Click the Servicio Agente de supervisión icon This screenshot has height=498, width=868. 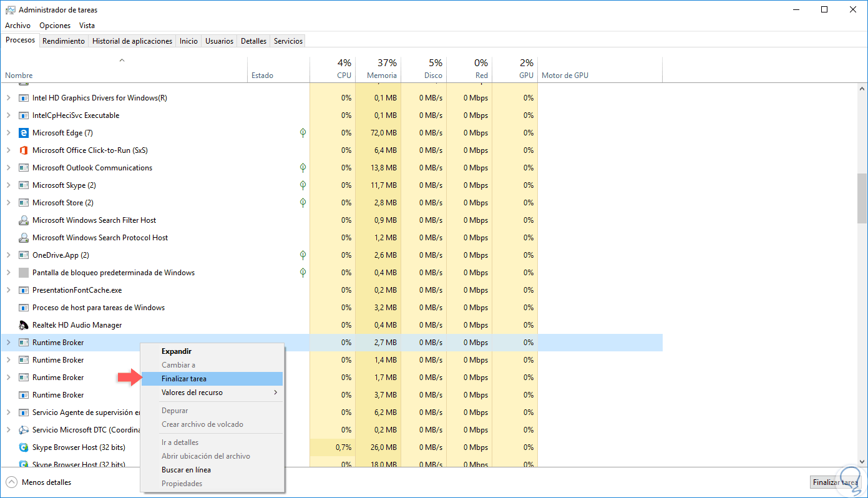click(x=24, y=413)
